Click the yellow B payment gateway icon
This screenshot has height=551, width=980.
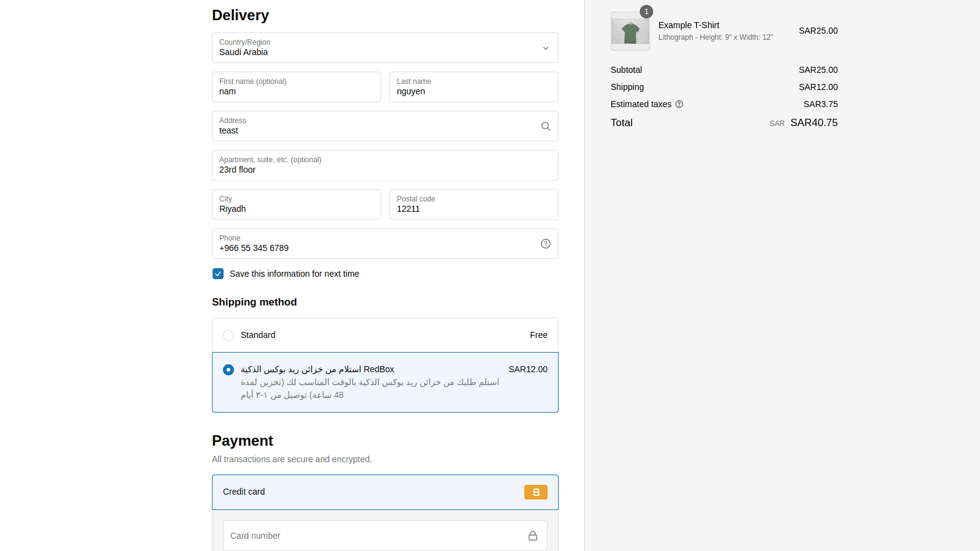point(536,492)
